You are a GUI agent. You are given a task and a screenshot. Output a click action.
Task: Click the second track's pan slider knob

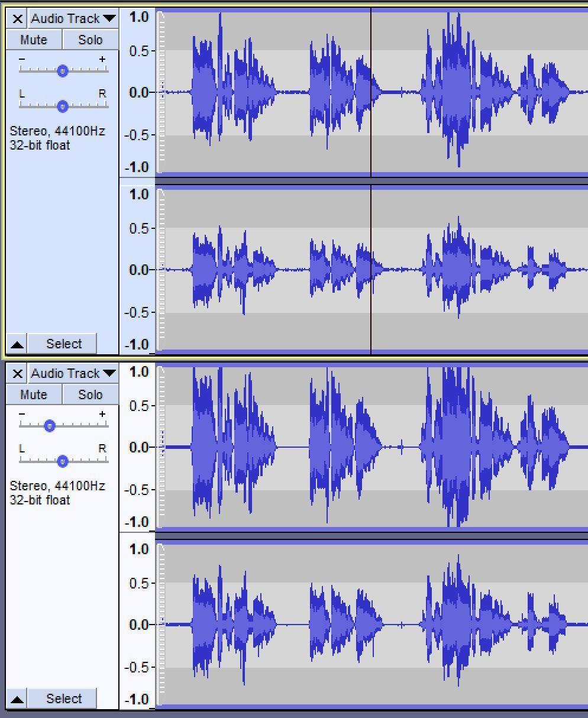63,461
